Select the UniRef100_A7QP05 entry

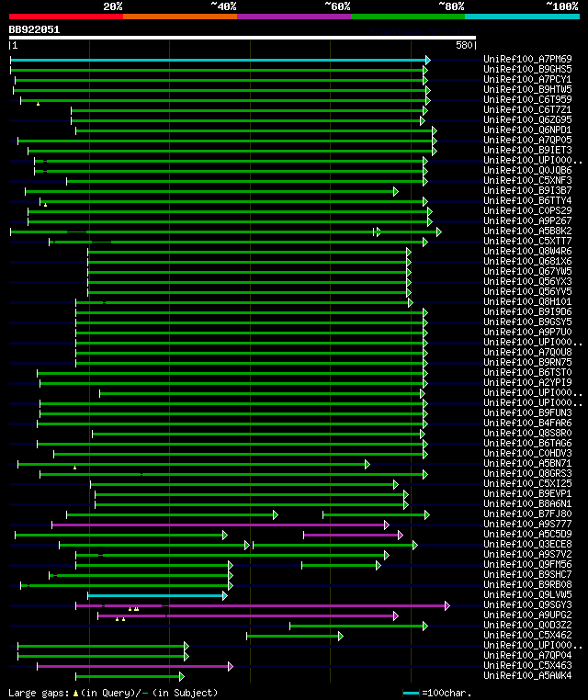pos(527,140)
